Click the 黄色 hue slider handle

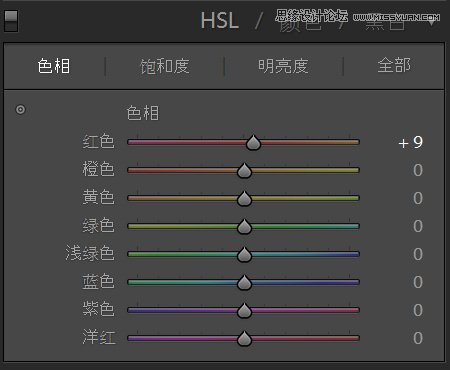pyautogui.click(x=244, y=199)
